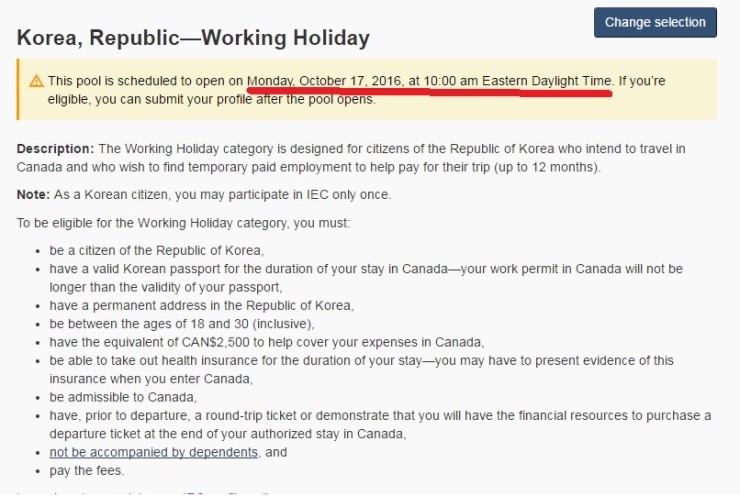The width and height of the screenshot is (740, 496).
Task: Click the 'equivalent of CAN$2,500' bullet item
Action: coord(267,342)
